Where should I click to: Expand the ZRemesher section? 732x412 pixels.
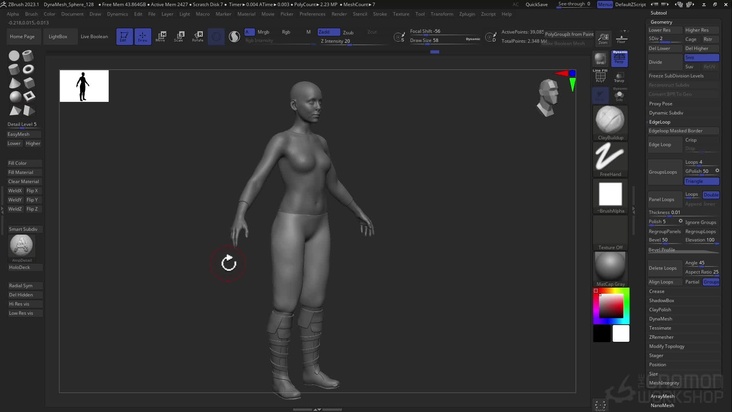[662, 336]
